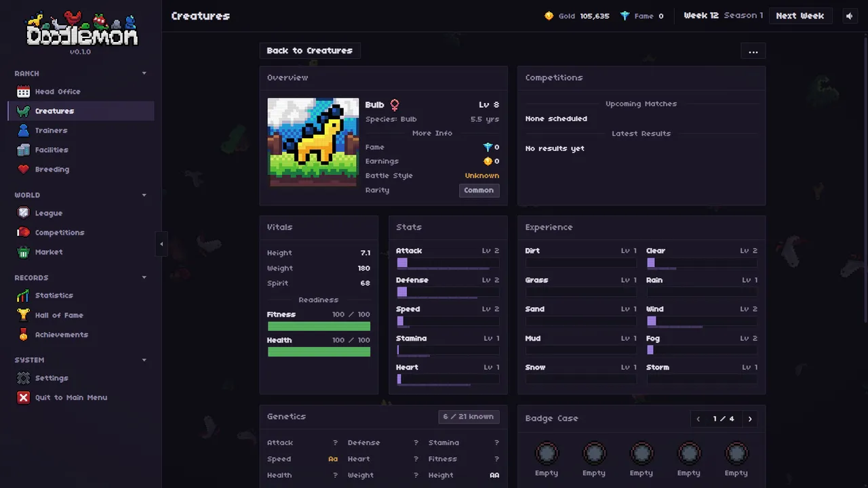Click the Fog experience bar
The height and width of the screenshot is (488, 868).
tap(702, 350)
